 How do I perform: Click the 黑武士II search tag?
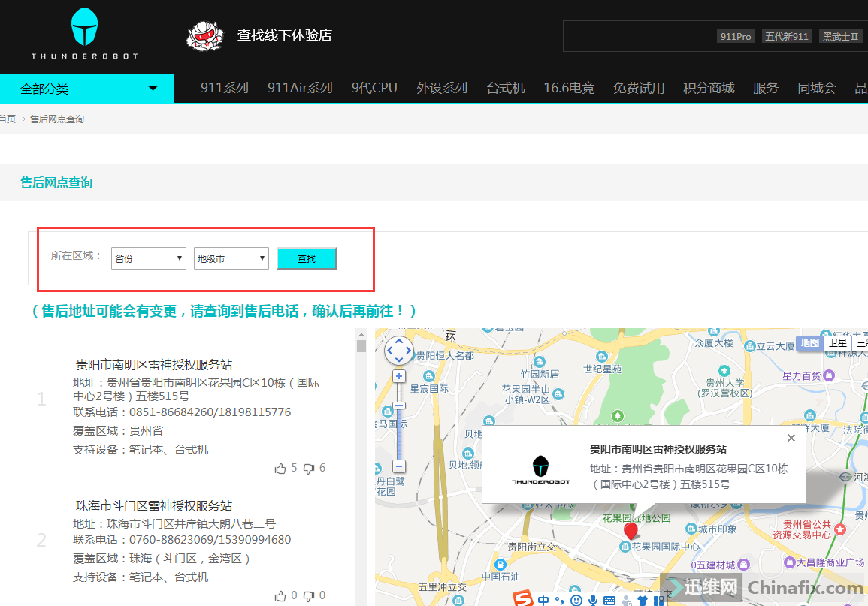(x=839, y=37)
